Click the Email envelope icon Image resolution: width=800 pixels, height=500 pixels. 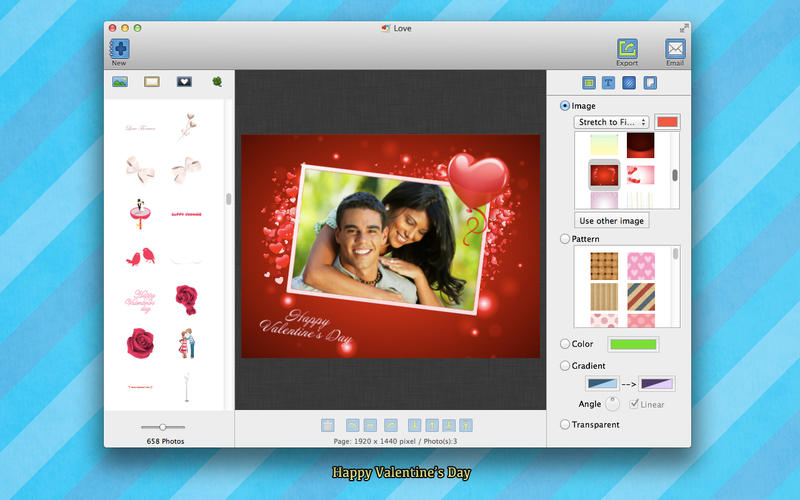click(x=675, y=48)
